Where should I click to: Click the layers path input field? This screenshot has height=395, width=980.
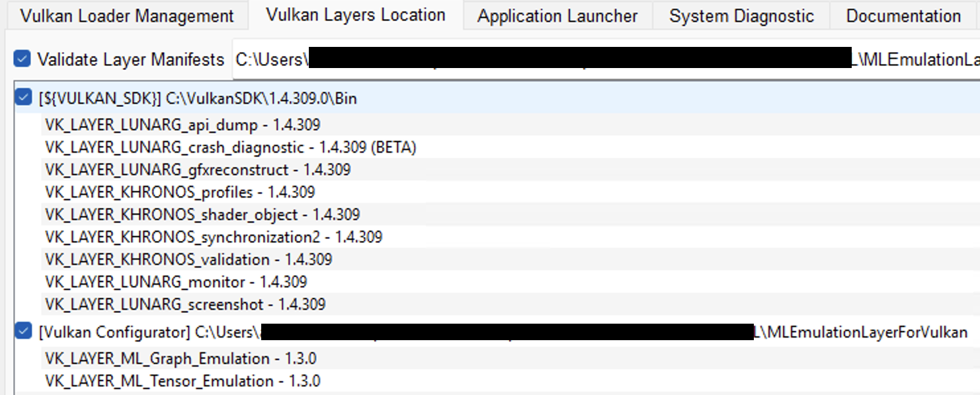click(x=606, y=59)
